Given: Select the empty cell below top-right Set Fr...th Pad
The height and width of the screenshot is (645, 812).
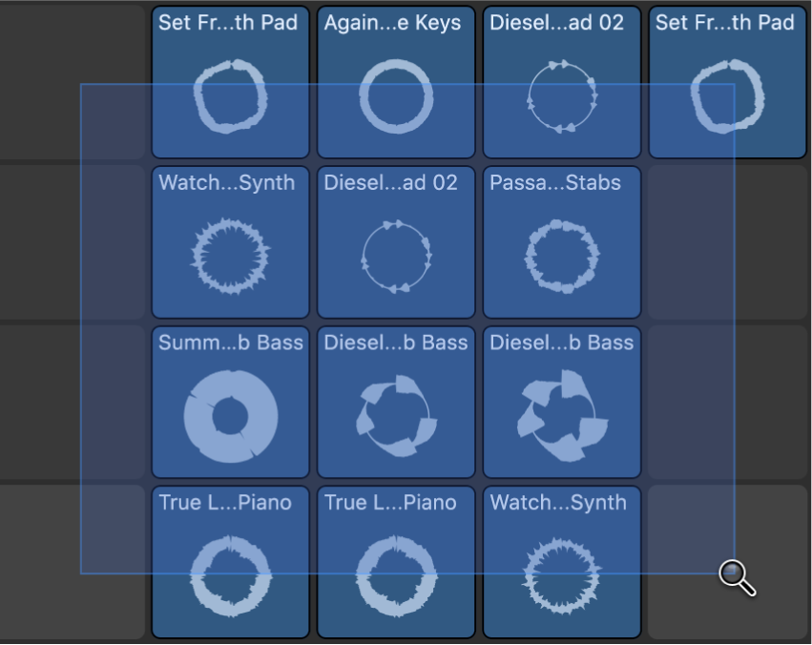Looking at the screenshot, I should (727, 241).
